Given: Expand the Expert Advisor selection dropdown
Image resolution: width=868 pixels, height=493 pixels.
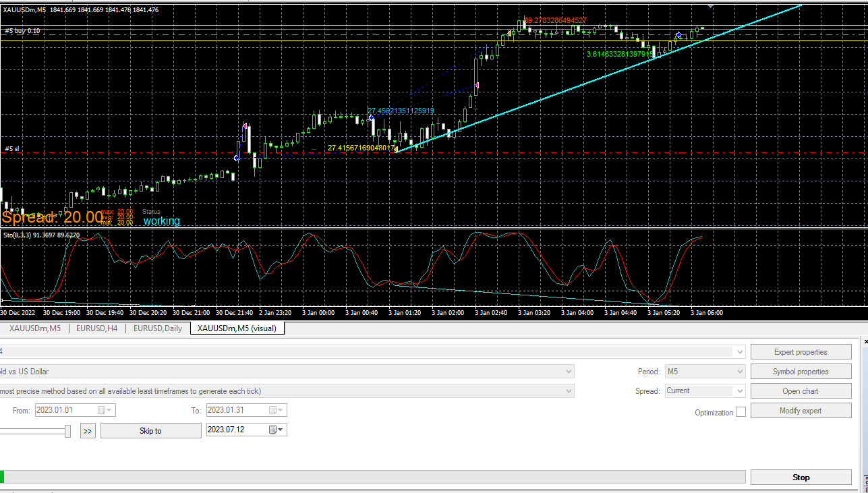Looking at the screenshot, I should point(740,352).
